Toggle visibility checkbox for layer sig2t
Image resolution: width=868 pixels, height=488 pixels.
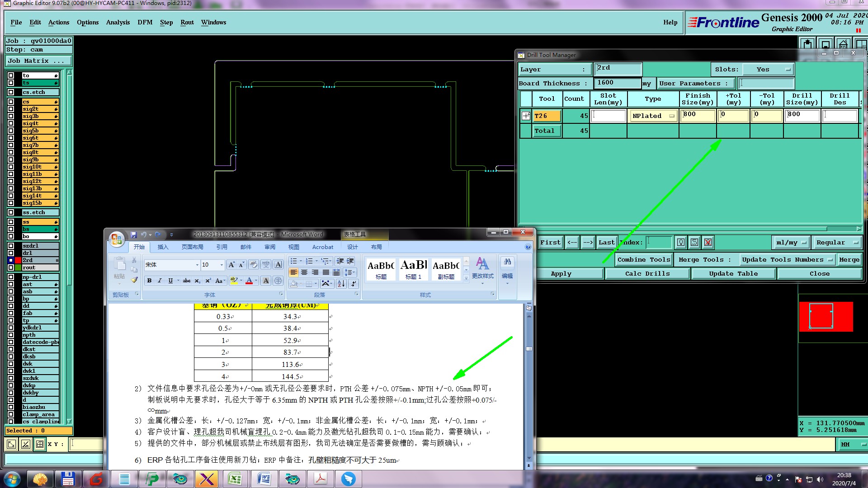11,109
